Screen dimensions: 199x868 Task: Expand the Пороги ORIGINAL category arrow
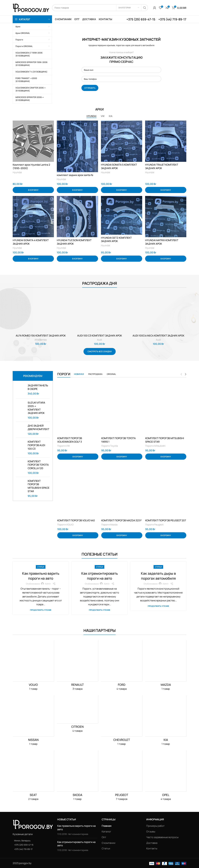(49, 46)
